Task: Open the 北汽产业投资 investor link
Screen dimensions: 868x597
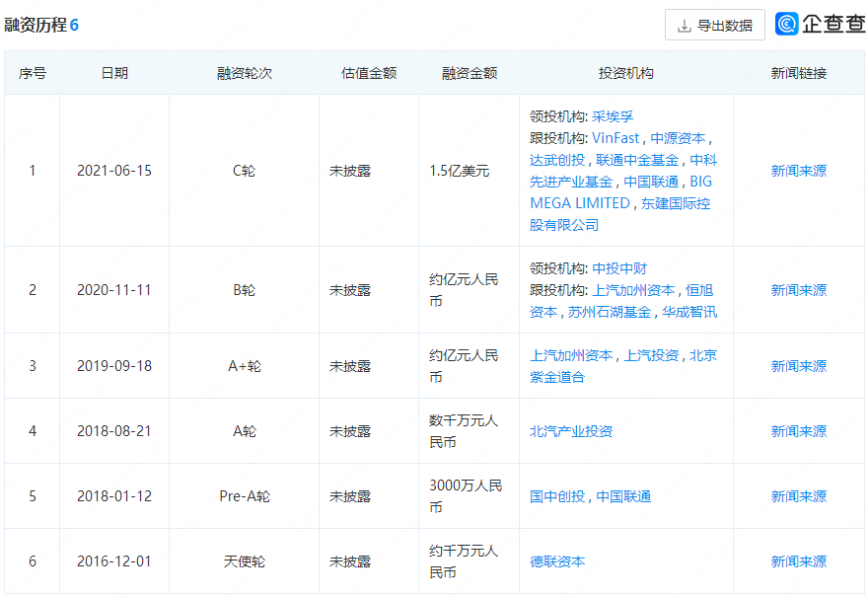Action: tap(571, 431)
